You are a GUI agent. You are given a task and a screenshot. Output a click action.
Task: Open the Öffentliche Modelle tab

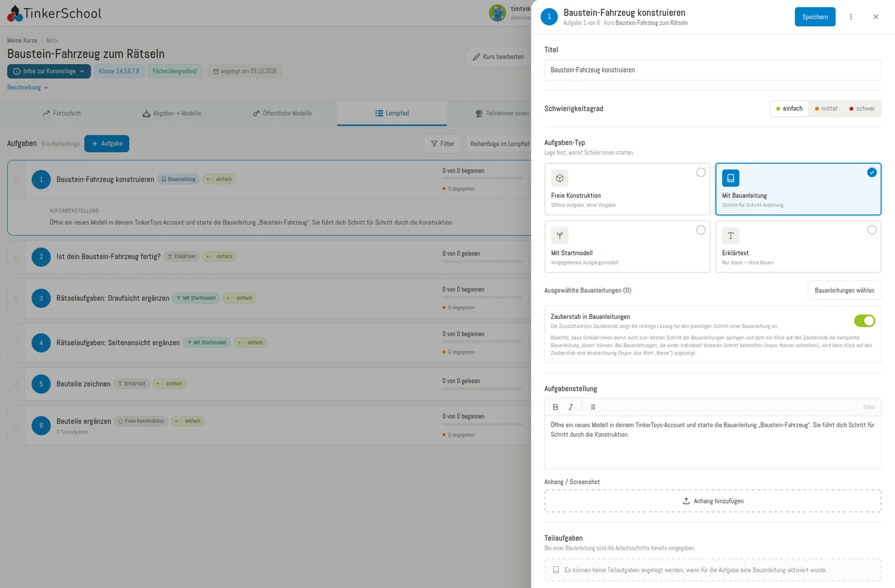coord(282,113)
